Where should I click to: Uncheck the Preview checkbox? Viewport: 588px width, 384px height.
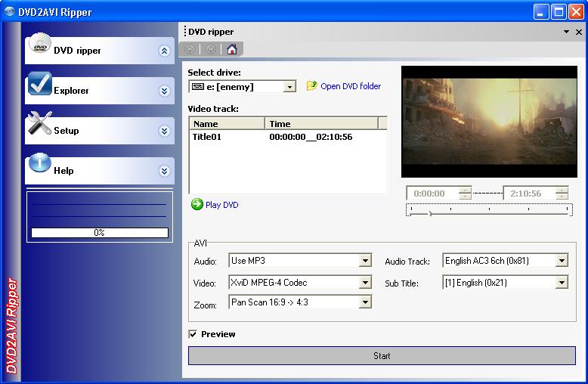pyautogui.click(x=193, y=334)
